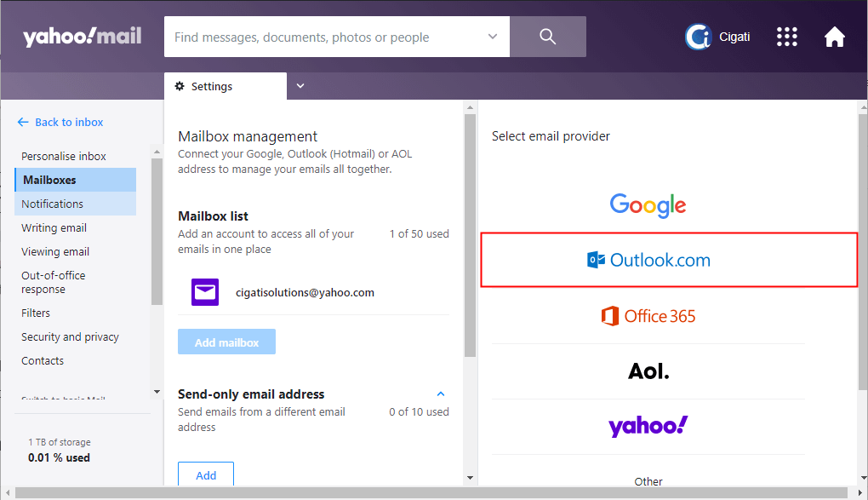This screenshot has height=500, width=868.
Task: Click the Yahoo Mail logo
Action: click(82, 37)
